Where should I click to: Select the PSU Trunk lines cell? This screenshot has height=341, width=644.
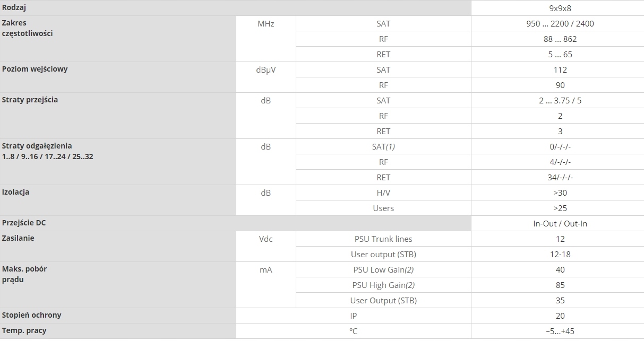click(x=383, y=239)
